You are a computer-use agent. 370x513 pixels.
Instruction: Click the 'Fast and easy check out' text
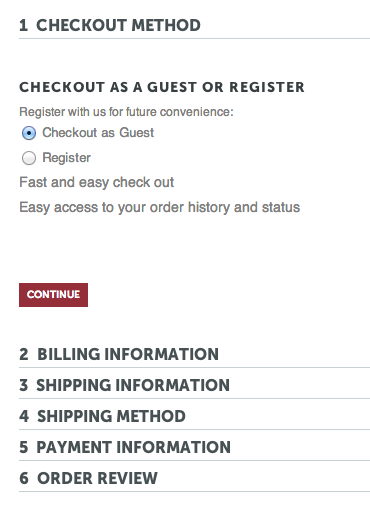pos(97,182)
